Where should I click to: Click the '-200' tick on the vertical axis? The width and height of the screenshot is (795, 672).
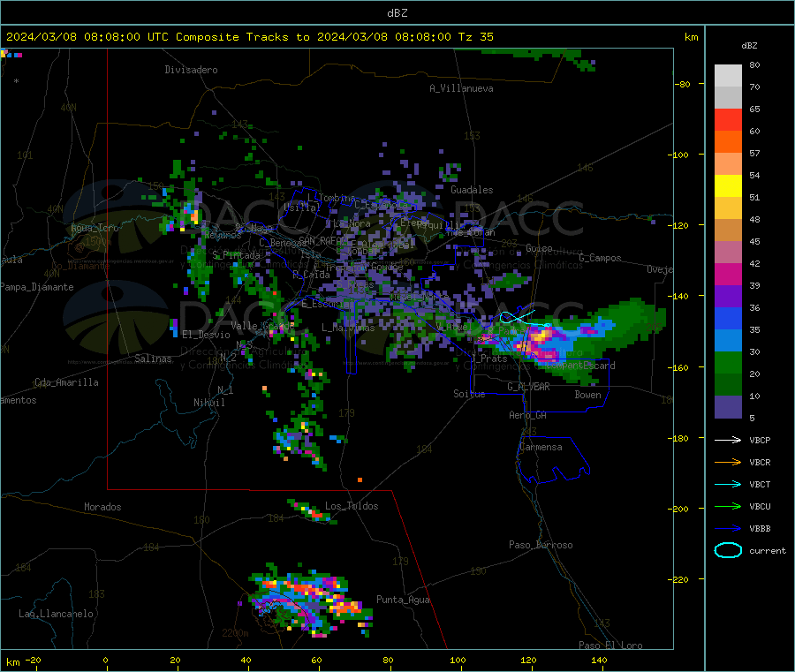coord(678,509)
